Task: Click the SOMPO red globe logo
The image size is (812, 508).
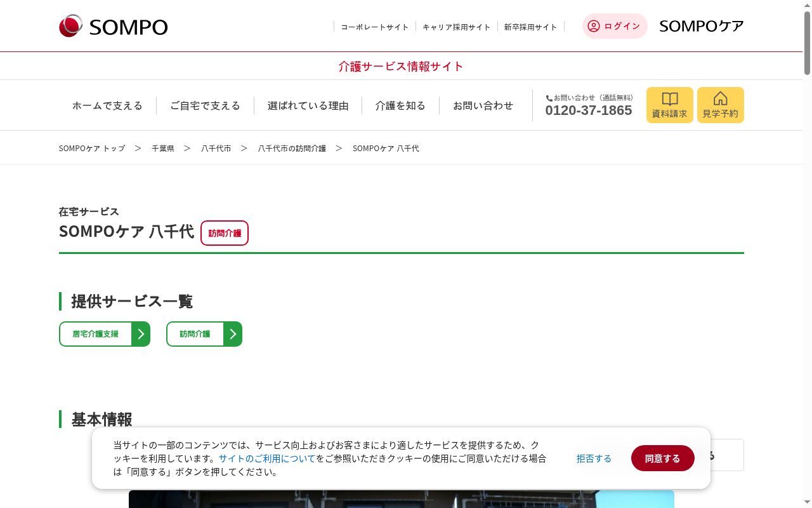Action: point(70,26)
